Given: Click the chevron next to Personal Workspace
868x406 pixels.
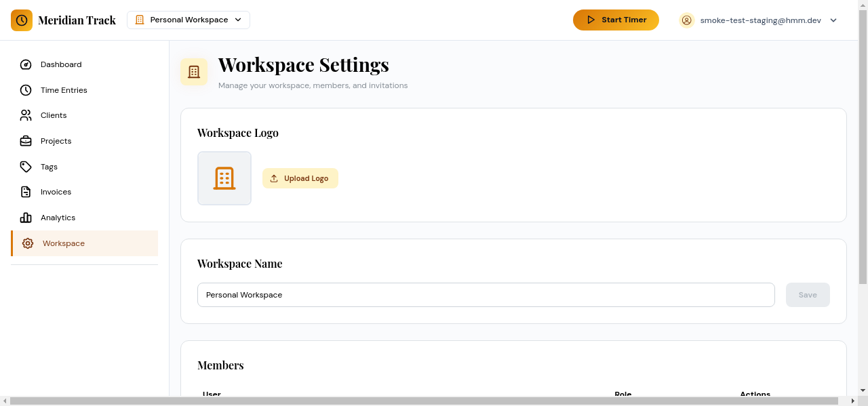Looking at the screenshot, I should click(x=238, y=20).
